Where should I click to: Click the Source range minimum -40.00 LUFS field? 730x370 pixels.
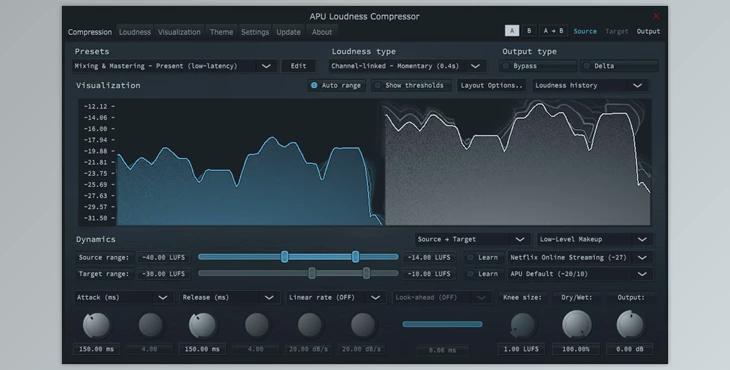[163, 257]
